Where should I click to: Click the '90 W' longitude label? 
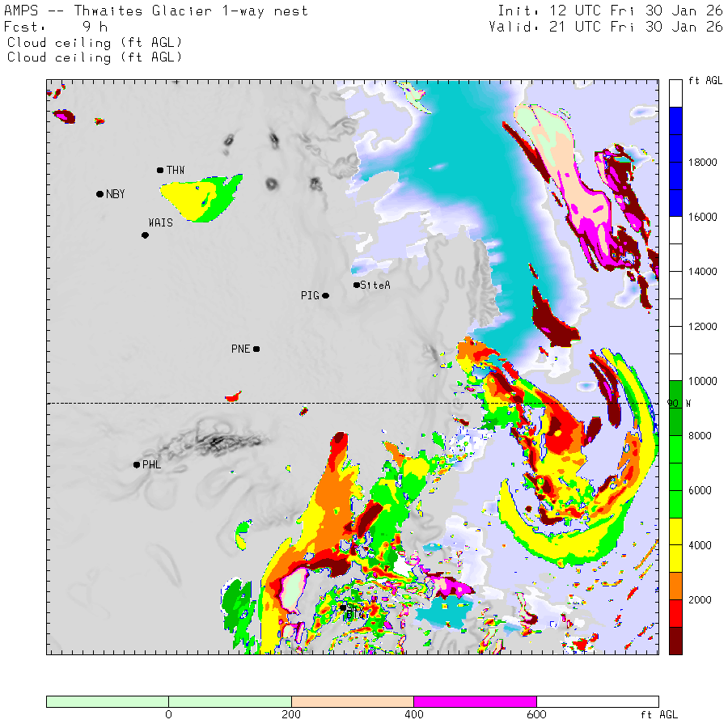click(x=679, y=404)
